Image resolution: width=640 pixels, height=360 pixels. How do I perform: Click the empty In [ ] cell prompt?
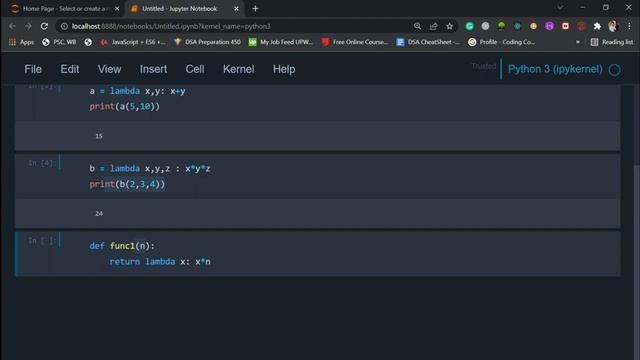click(x=41, y=241)
